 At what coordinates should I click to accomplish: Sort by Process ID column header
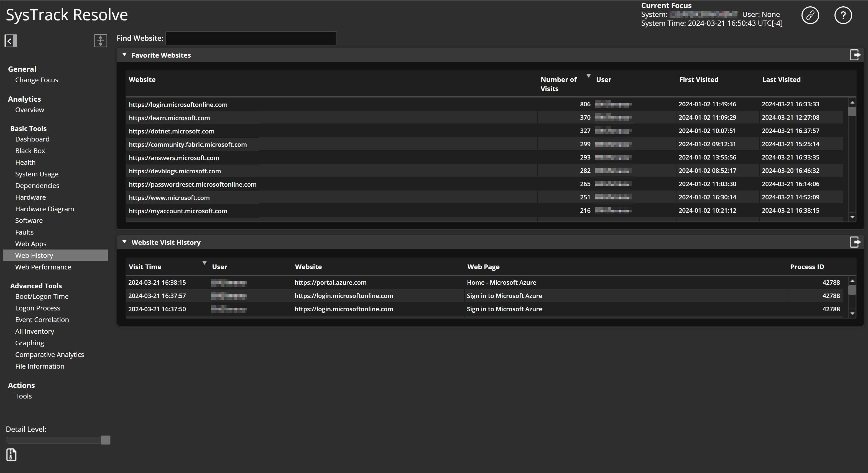coord(807,267)
